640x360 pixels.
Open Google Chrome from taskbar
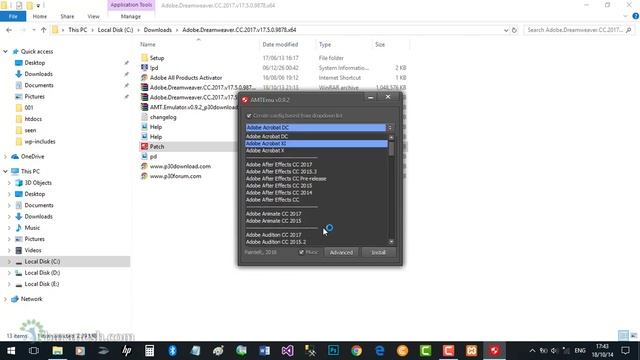pyautogui.click(x=356, y=351)
